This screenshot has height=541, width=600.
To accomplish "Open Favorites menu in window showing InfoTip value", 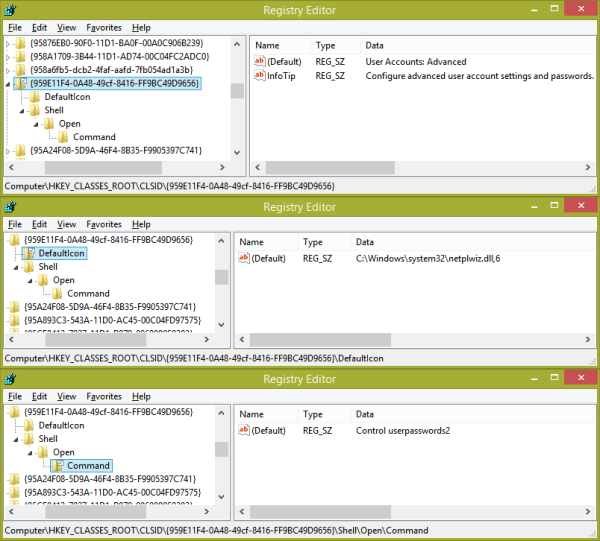I will pos(104,29).
